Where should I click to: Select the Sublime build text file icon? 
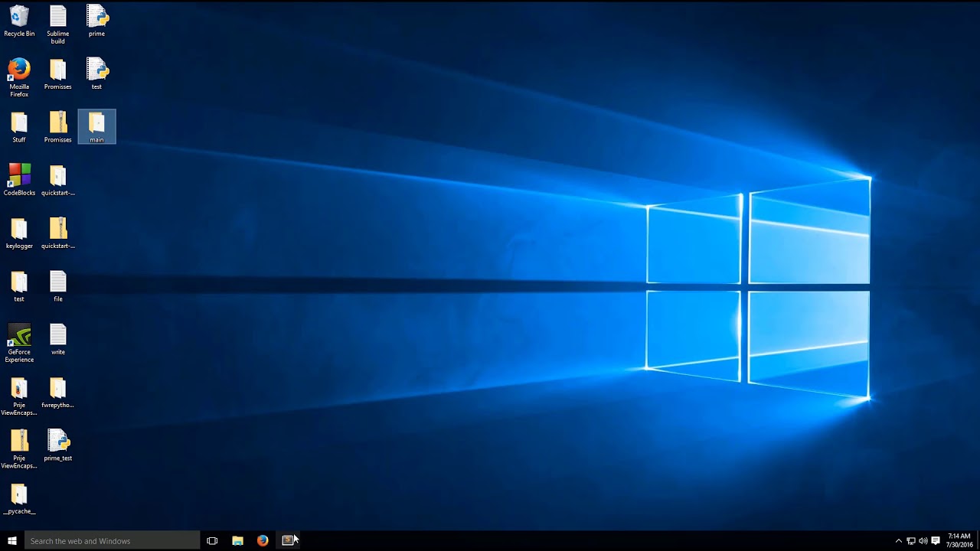58,24
